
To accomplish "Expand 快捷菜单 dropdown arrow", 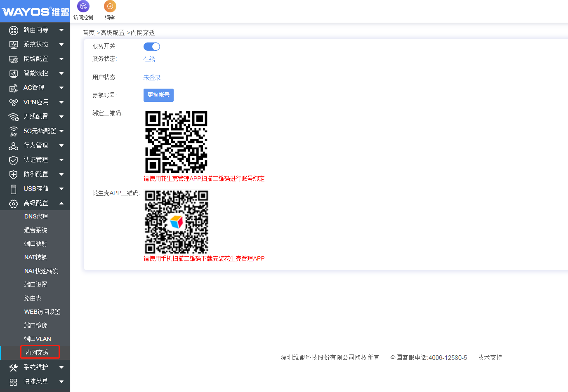I will click(x=61, y=382).
